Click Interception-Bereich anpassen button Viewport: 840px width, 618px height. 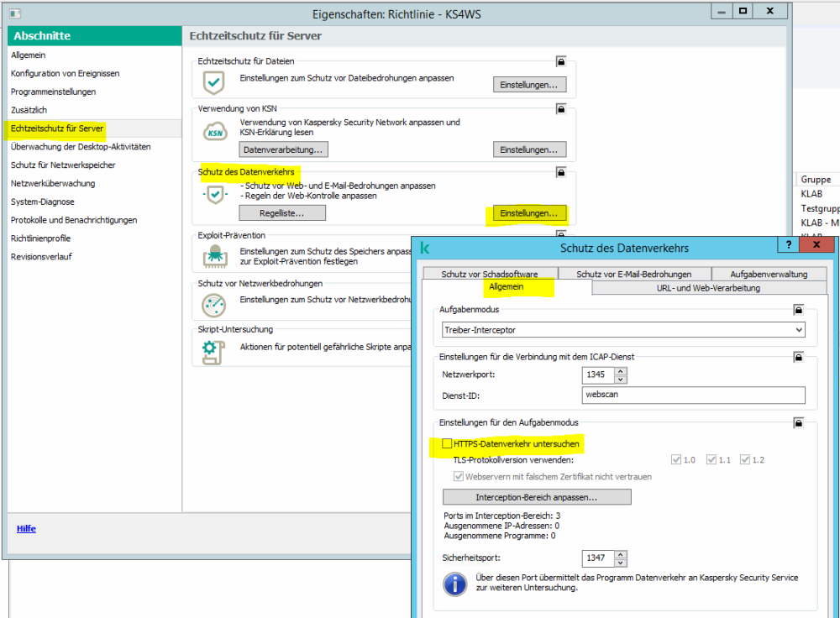click(x=536, y=497)
